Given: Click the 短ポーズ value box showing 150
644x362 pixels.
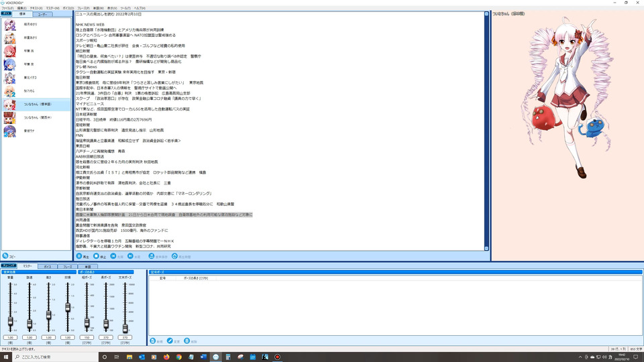Looking at the screenshot, I should pyautogui.click(x=87, y=337).
